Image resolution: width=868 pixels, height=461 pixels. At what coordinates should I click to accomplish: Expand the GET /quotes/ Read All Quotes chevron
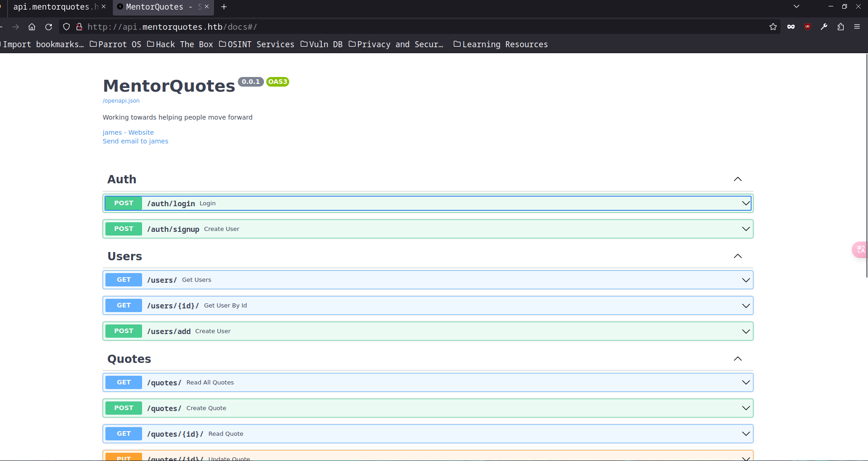pyautogui.click(x=746, y=382)
